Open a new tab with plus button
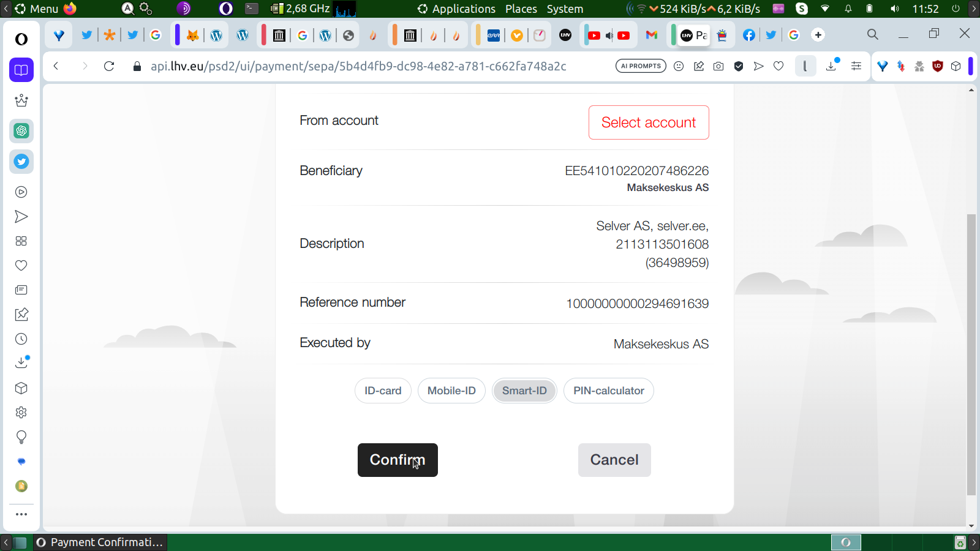The image size is (980, 551). click(818, 35)
